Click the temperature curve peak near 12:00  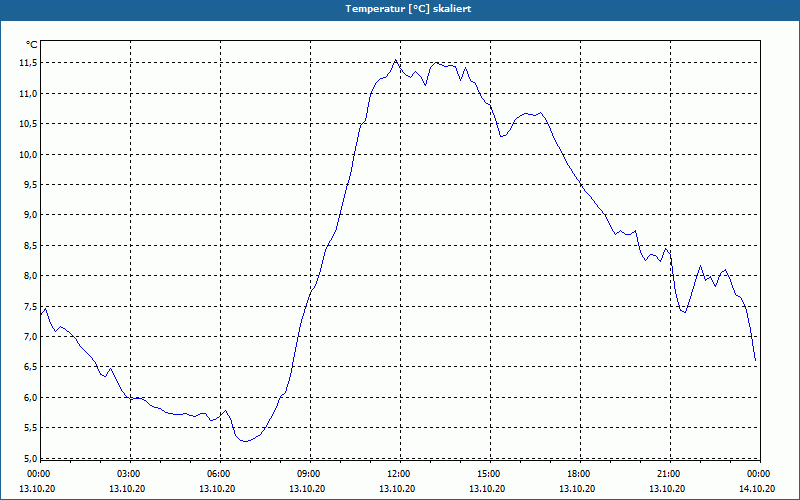pos(396,60)
